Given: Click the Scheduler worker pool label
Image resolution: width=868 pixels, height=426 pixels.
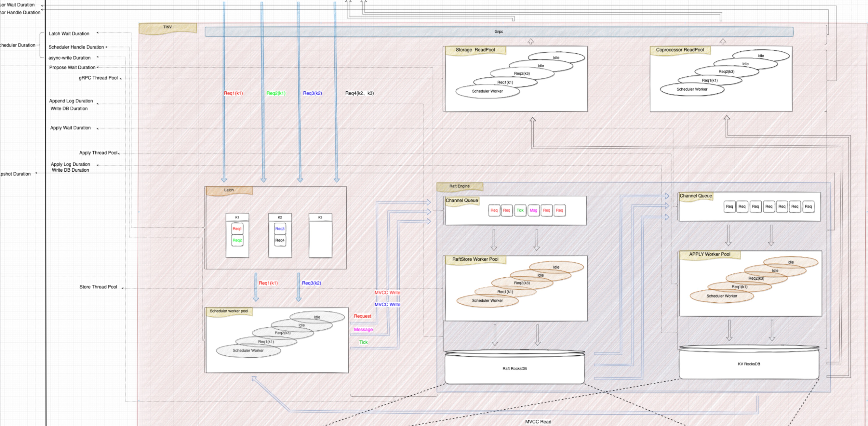Looking at the screenshot, I should (x=229, y=311).
